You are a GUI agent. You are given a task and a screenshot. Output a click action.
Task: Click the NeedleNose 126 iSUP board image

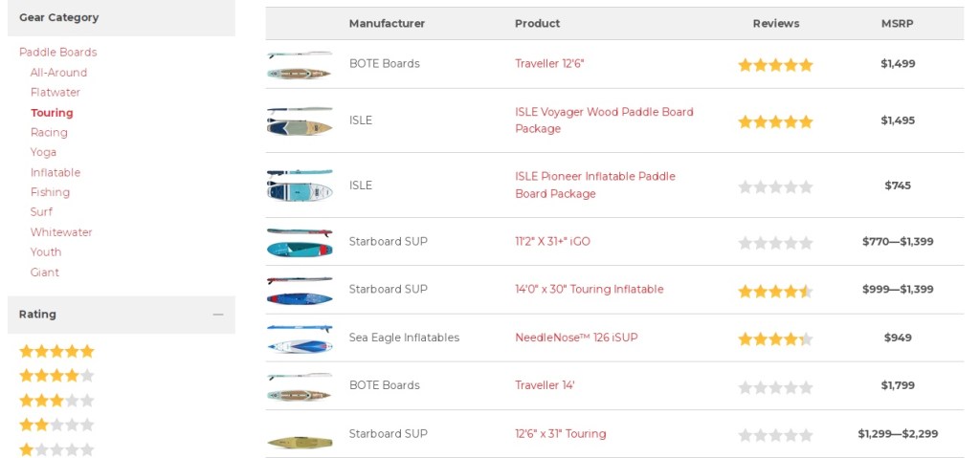(x=300, y=338)
